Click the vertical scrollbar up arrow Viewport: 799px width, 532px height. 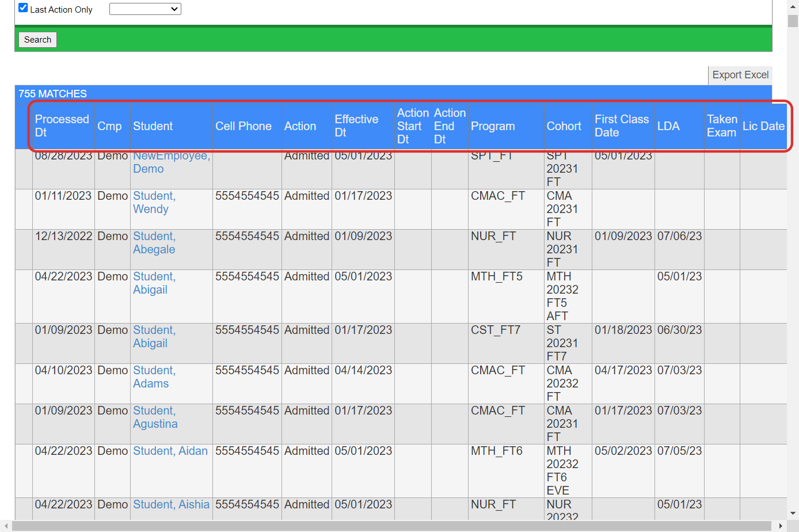pos(793,6)
